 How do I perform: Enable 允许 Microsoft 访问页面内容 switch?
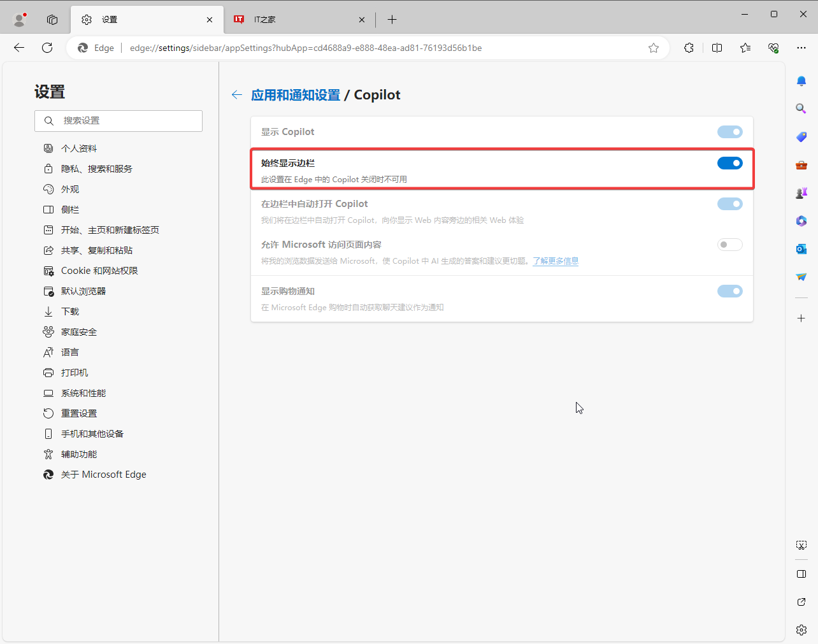coord(730,245)
